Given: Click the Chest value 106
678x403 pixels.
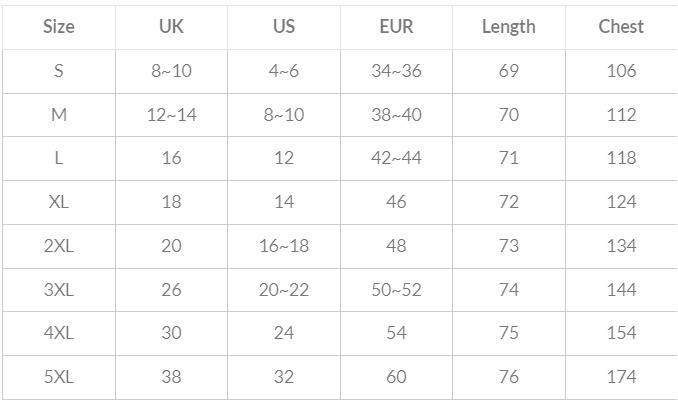Looking at the screenshot, I should point(621,71).
